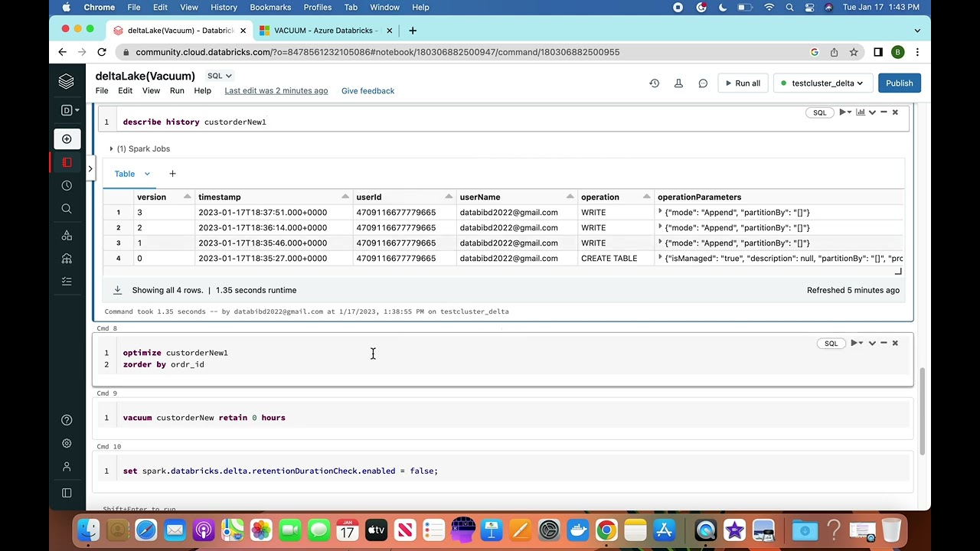This screenshot has width=980, height=551.
Task: Open cell actions chevron in optimize cell
Action: (872, 343)
